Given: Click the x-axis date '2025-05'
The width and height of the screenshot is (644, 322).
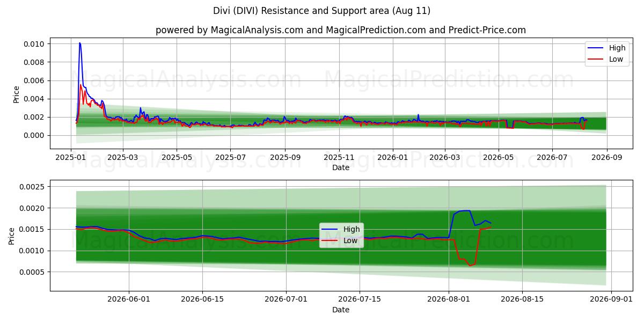Looking at the screenshot, I should 177,158.
